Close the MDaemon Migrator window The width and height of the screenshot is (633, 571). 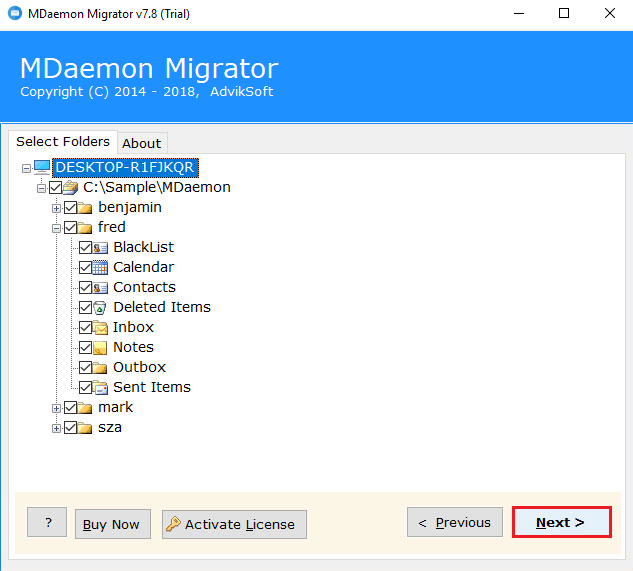coord(610,13)
